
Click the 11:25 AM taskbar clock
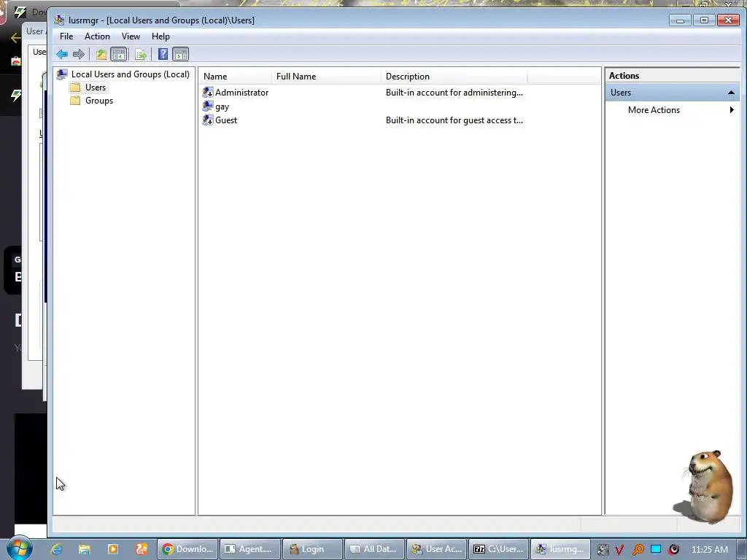click(x=710, y=550)
